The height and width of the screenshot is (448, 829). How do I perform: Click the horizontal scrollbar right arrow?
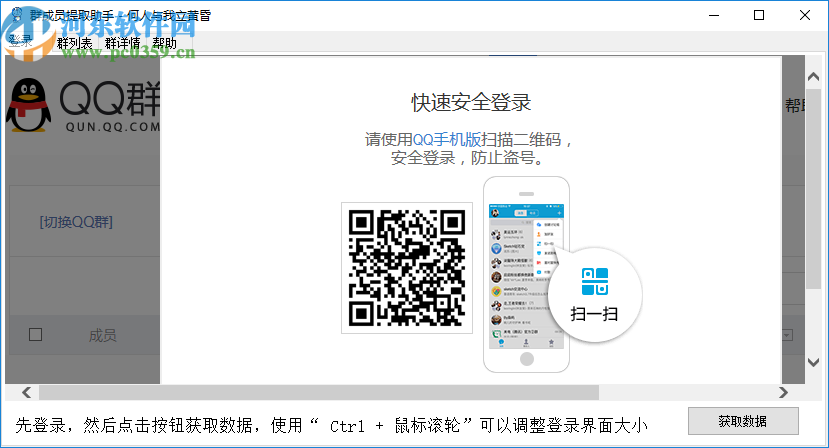click(x=783, y=392)
